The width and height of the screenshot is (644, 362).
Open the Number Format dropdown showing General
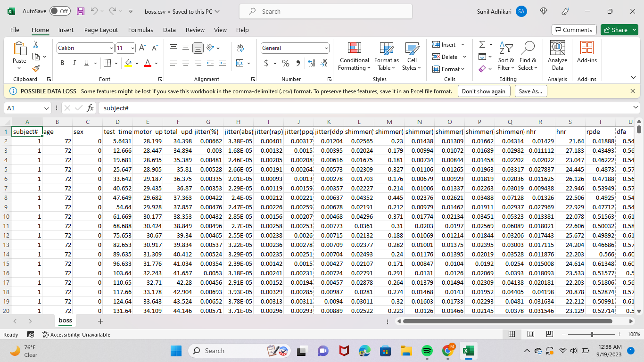(327, 48)
